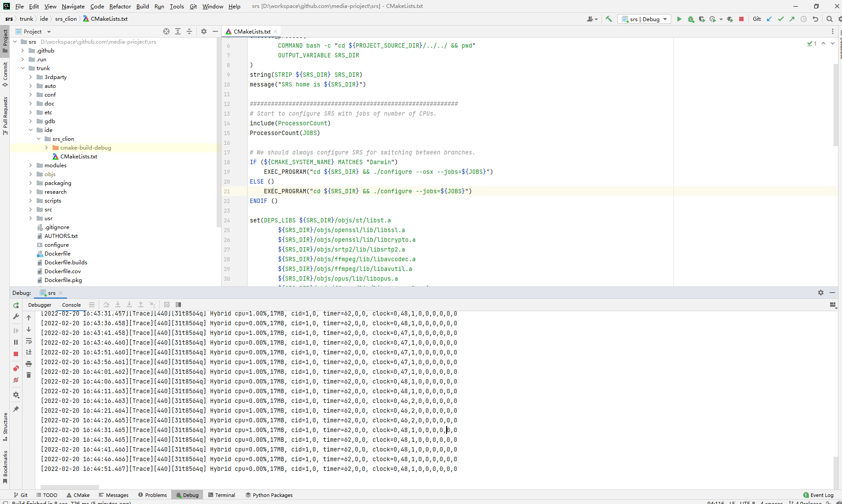Select the Console tab

71,305
